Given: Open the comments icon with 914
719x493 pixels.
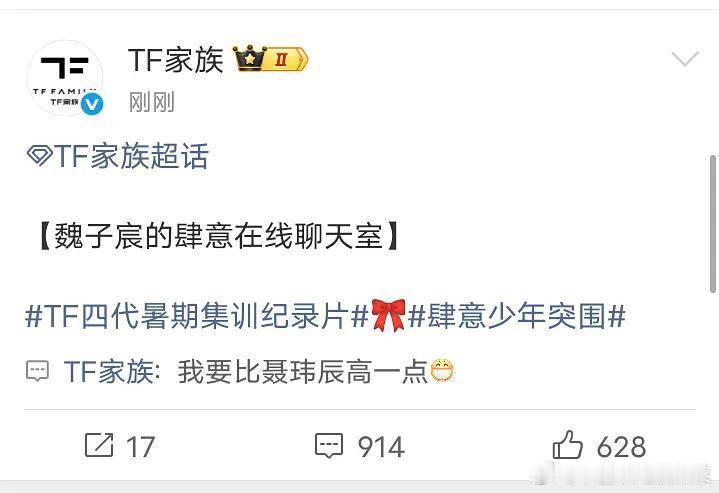Looking at the screenshot, I should 329,445.
